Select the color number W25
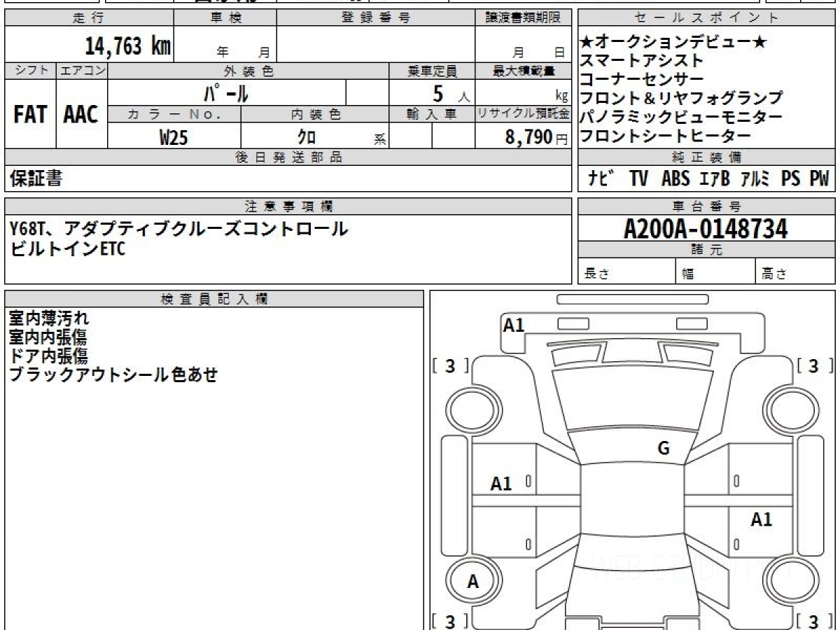 click(174, 137)
